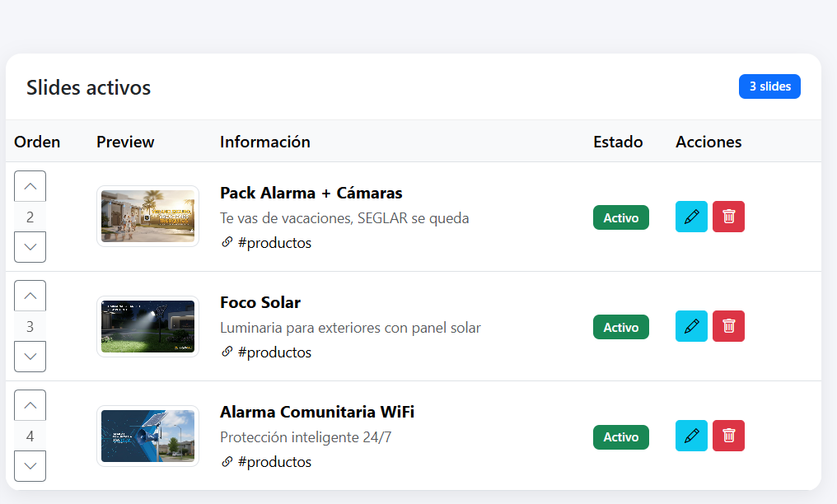This screenshot has height=504, width=837.
Task: Click the edit pencil for Pack Alarma + Cámaras
Action: pos(691,217)
